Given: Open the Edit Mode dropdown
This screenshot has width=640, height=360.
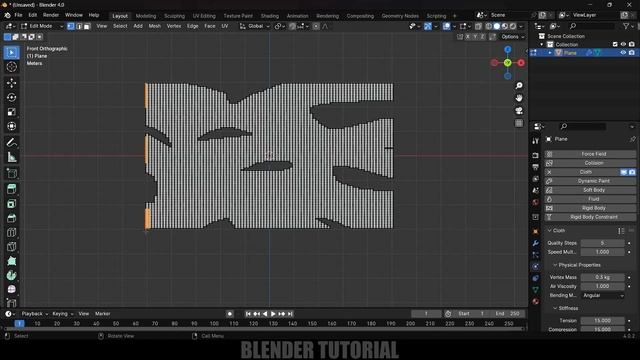Looking at the screenshot, I should pos(42,26).
